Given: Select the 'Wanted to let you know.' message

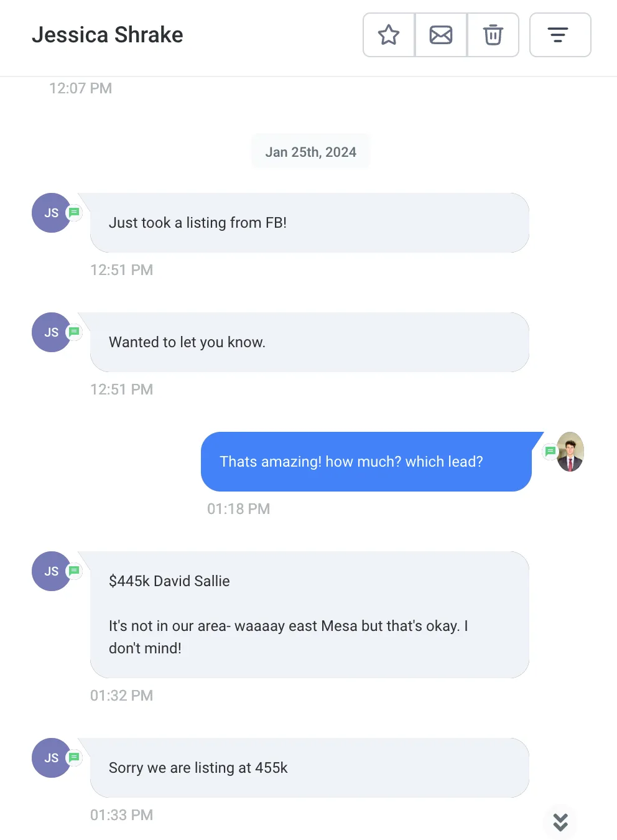Looking at the screenshot, I should point(309,342).
